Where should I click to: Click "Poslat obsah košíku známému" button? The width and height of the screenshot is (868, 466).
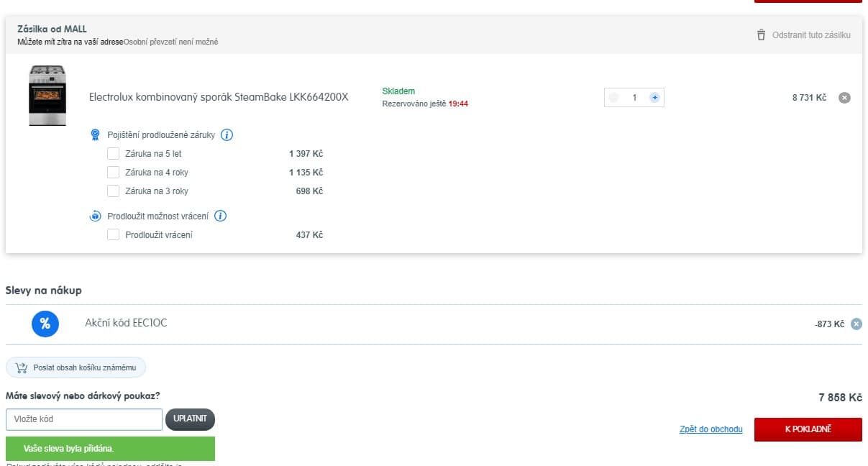point(76,367)
